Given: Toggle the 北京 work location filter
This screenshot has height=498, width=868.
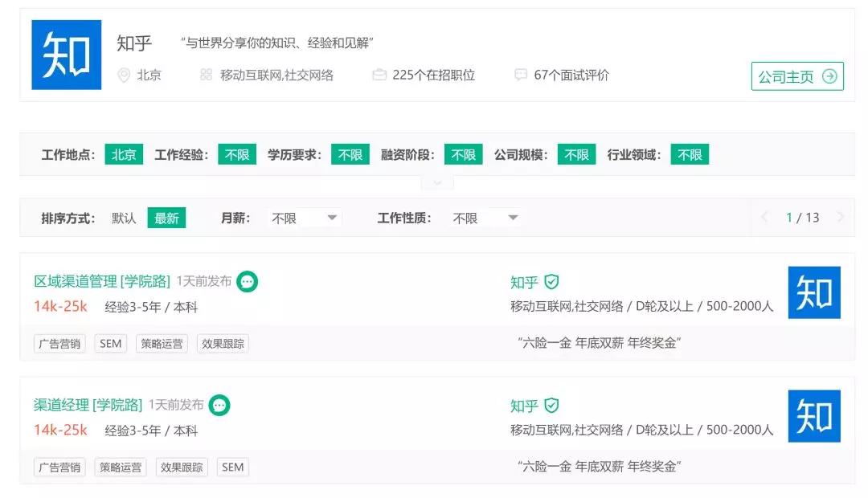Looking at the screenshot, I should click(124, 155).
